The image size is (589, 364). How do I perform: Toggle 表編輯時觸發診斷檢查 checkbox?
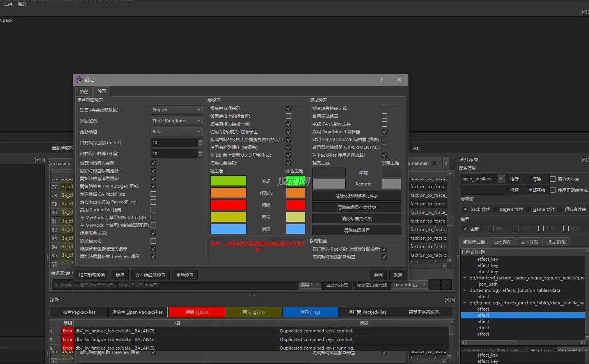coord(384,257)
